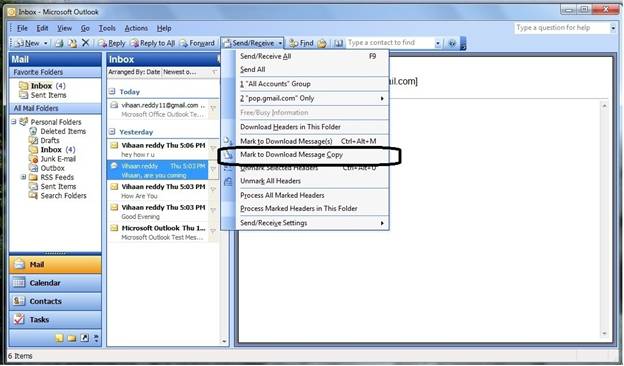Click the Calendar navigation button
This screenshot has width=624, height=366.
click(x=55, y=283)
